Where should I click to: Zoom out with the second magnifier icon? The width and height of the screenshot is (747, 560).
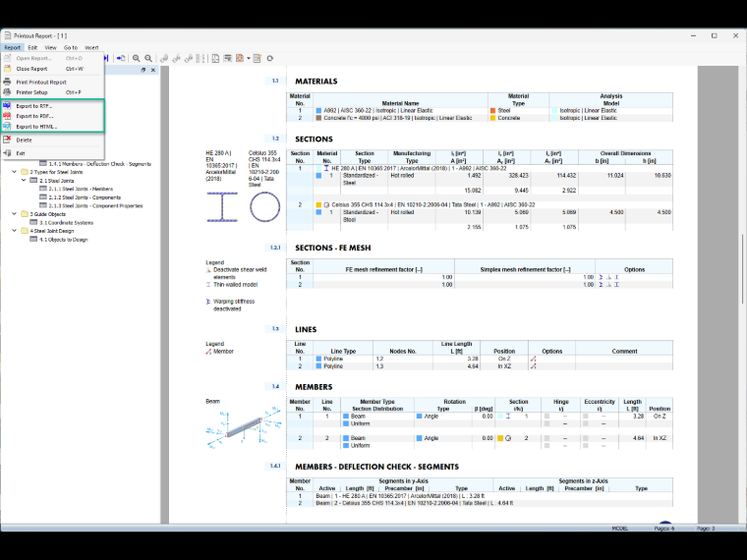[x=148, y=58]
